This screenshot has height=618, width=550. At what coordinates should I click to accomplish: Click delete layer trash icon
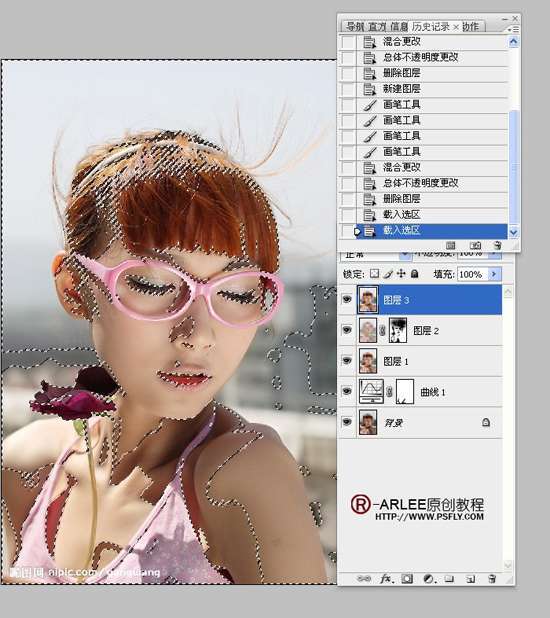click(x=492, y=579)
